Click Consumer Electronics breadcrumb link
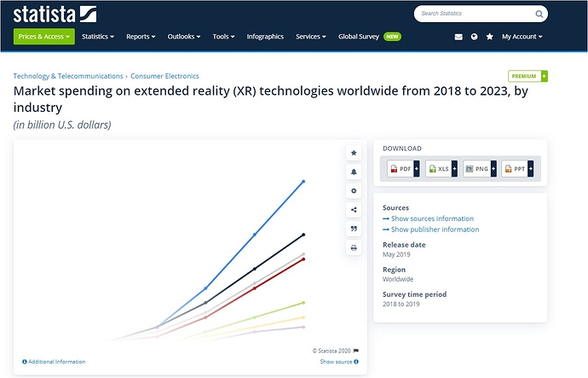 click(164, 76)
